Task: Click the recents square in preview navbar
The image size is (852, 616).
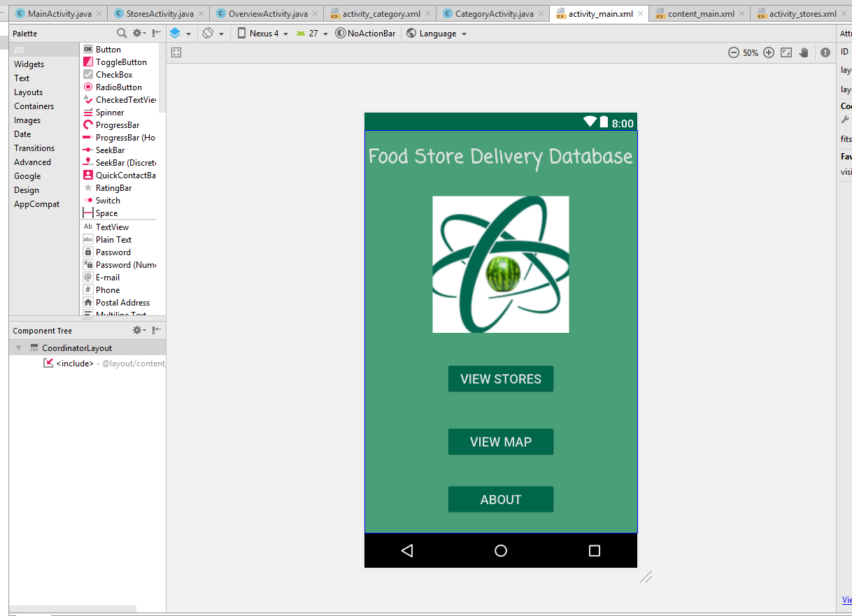Action: pos(595,550)
